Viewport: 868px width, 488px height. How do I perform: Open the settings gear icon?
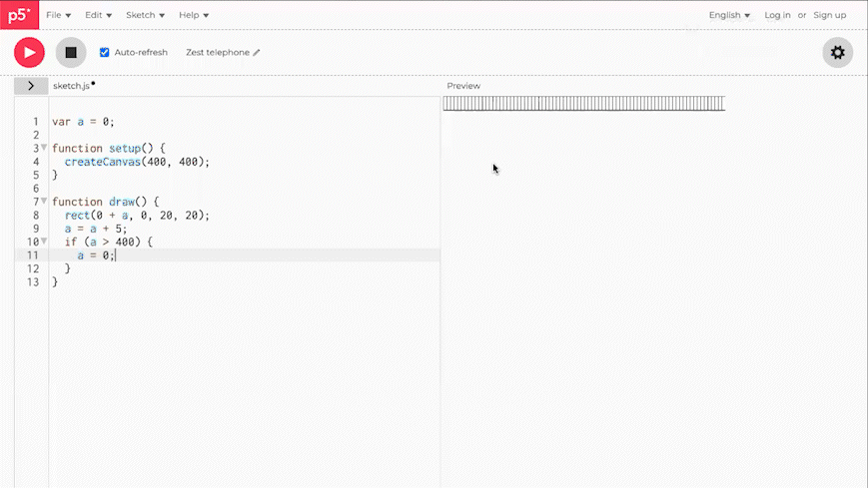837,53
